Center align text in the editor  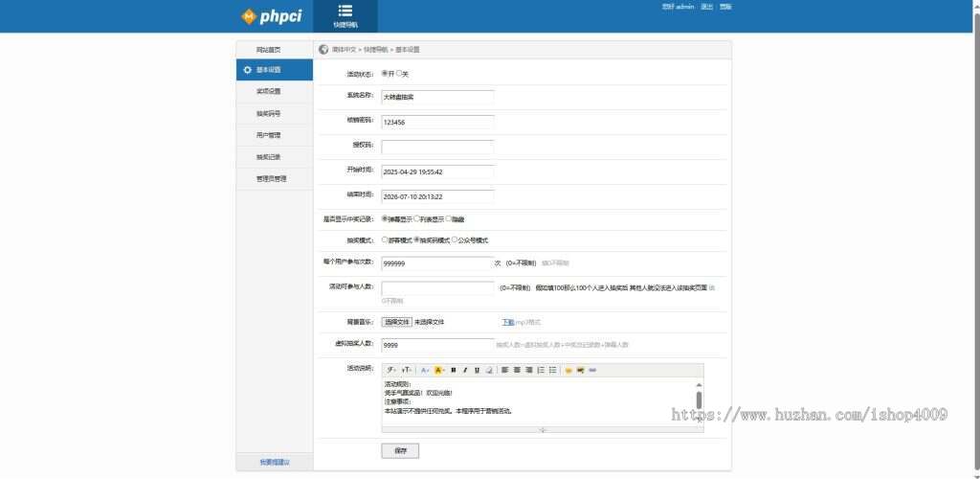[x=517, y=370]
